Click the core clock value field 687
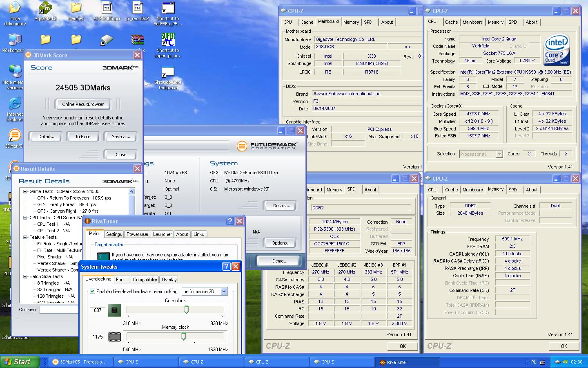588x368 pixels. (x=98, y=310)
